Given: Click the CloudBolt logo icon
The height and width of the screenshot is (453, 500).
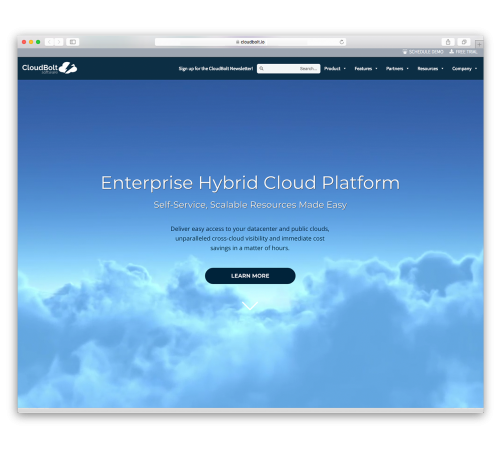Looking at the screenshot, I should pyautogui.click(x=68, y=68).
